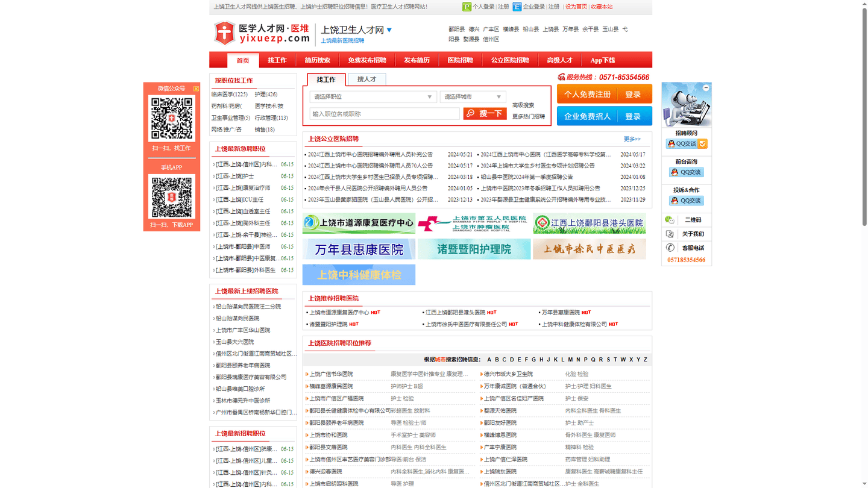
Task: Go to 首页 in the navigation bar
Action: [243, 60]
